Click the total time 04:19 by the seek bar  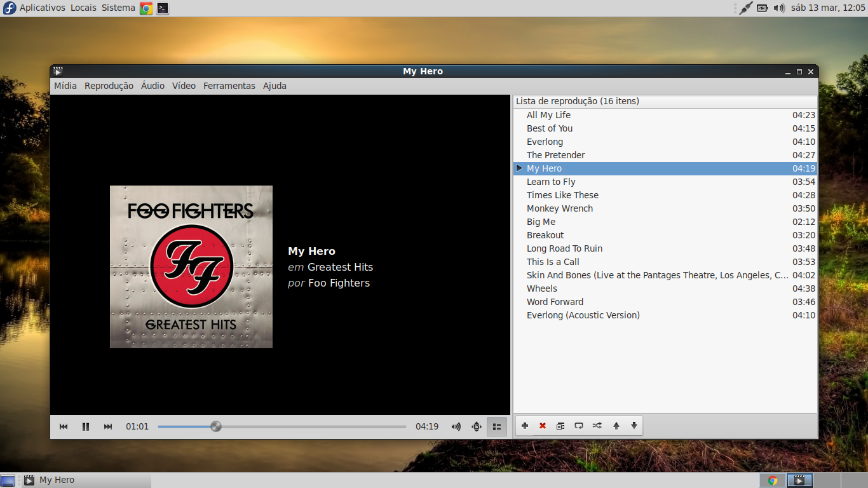tap(427, 426)
